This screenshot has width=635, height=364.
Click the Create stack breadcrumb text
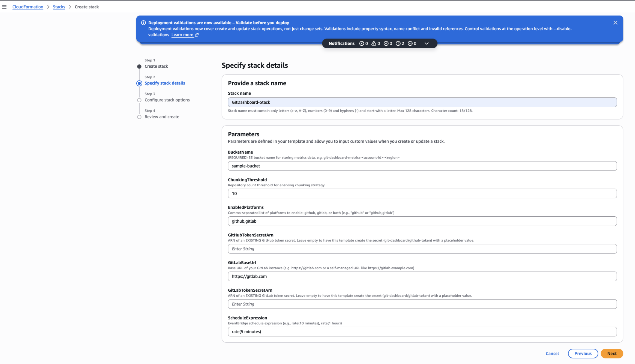[87, 7]
